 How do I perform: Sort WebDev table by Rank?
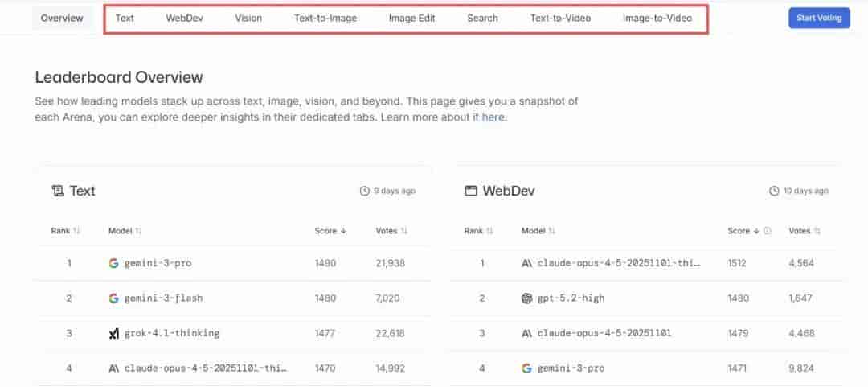(490, 231)
